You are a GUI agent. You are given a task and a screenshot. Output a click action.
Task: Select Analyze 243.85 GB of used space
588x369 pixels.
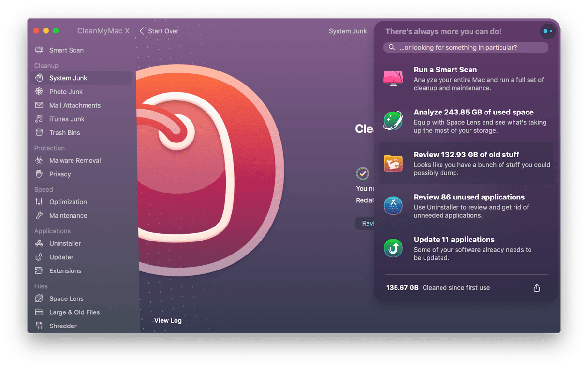465,121
